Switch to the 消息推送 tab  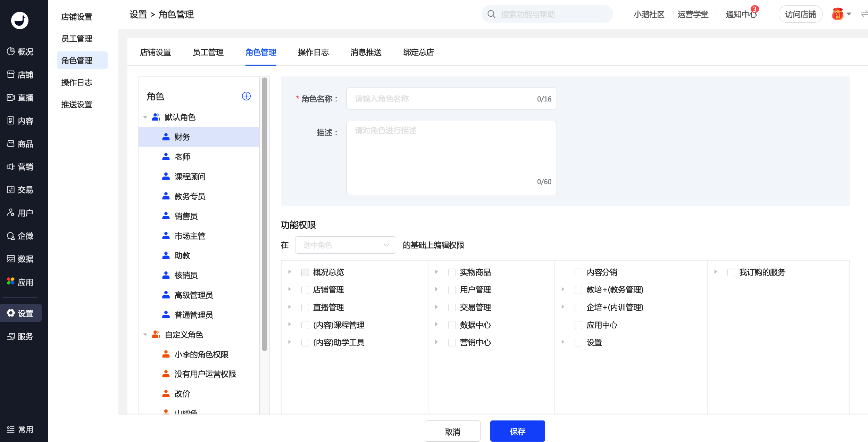click(366, 52)
